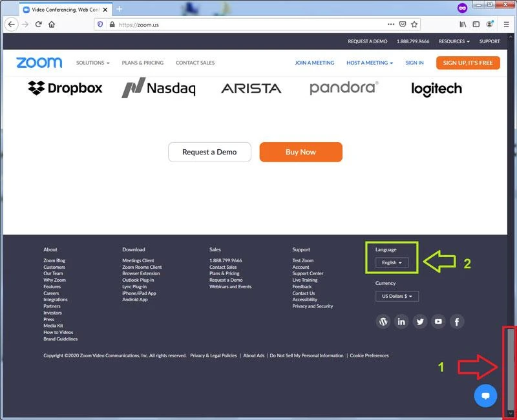Click the Facebook icon in footer
The width and height of the screenshot is (517, 420).
coord(457,322)
